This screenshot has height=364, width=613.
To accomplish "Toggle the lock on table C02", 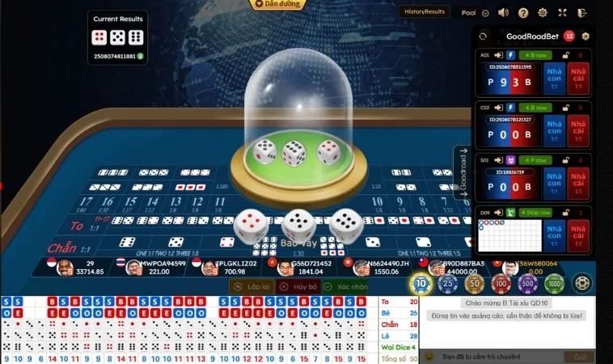I will click(566, 108).
